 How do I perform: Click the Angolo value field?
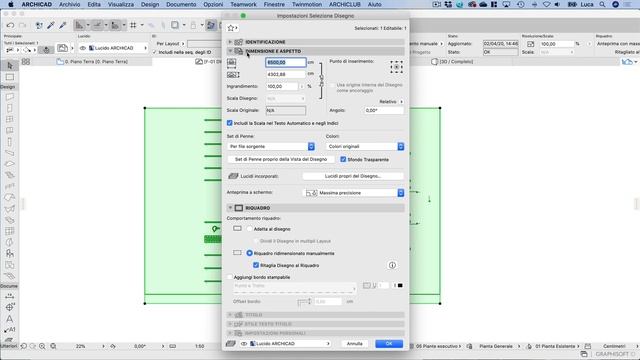pos(384,110)
